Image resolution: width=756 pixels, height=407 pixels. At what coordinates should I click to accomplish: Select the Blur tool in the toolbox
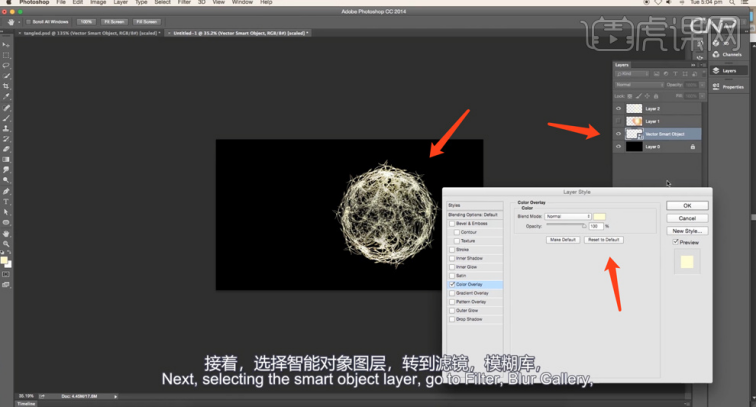pos(6,170)
